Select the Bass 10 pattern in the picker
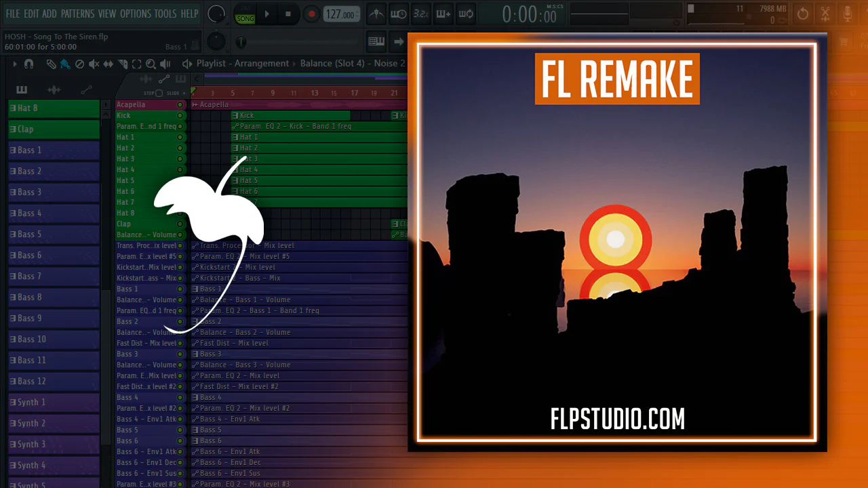868x488 pixels. tap(54, 339)
